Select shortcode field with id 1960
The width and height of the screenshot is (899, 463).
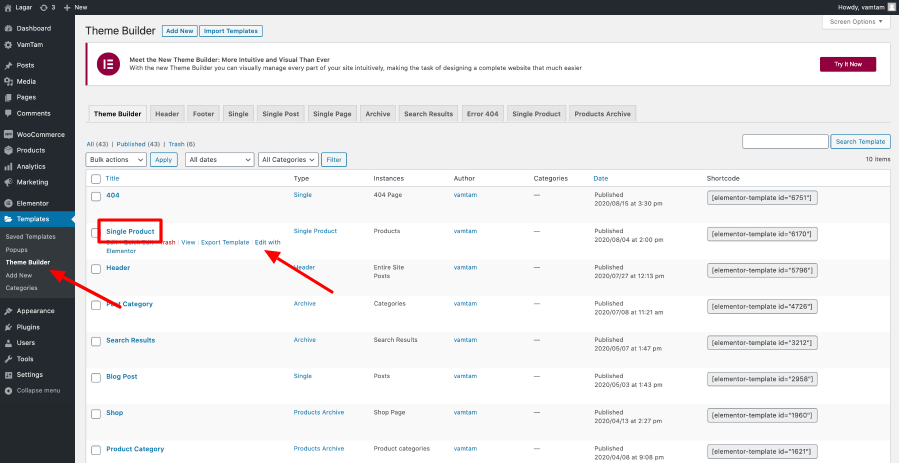tap(762, 415)
